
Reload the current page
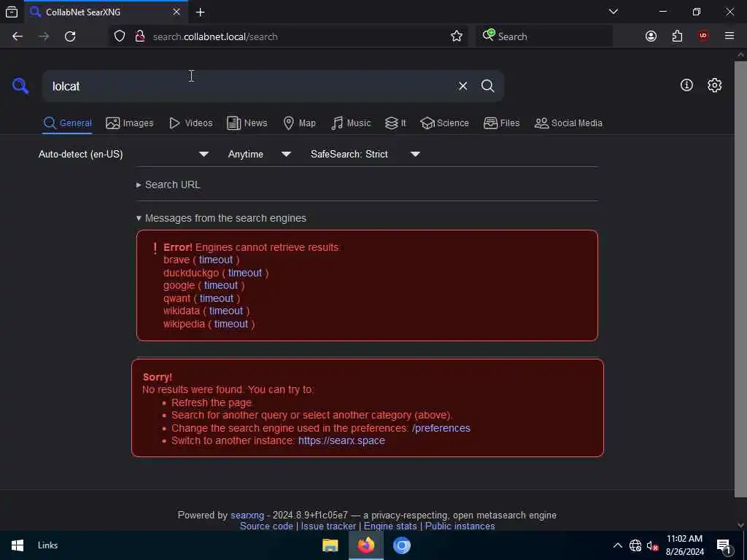click(x=70, y=36)
